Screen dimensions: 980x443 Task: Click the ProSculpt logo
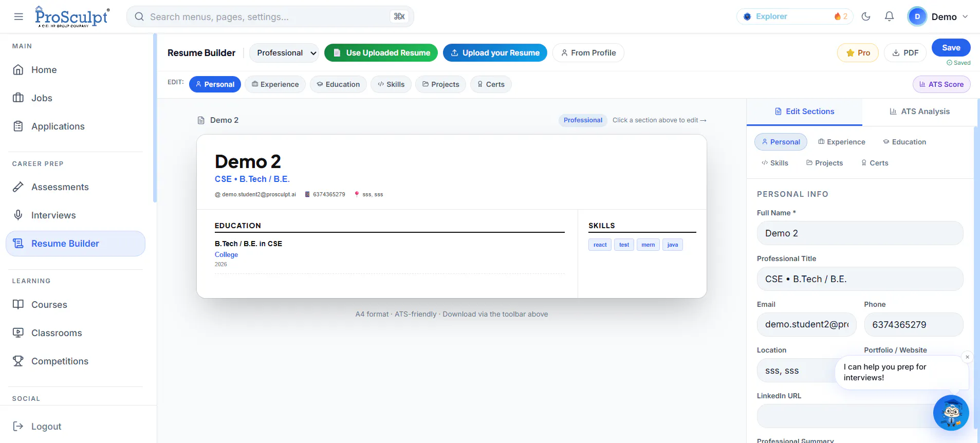click(72, 16)
